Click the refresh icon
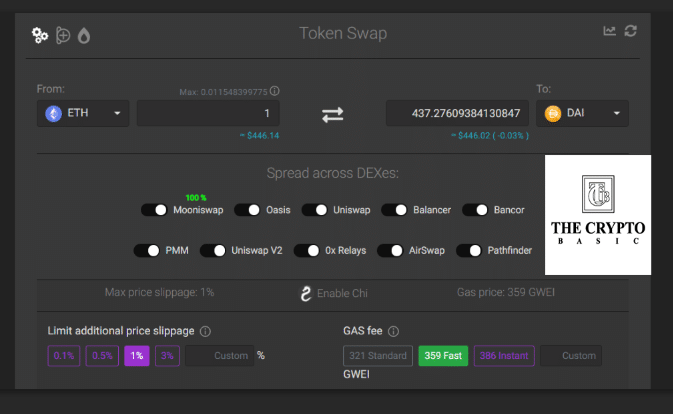Viewport: 673px width, 414px height. 631,31
